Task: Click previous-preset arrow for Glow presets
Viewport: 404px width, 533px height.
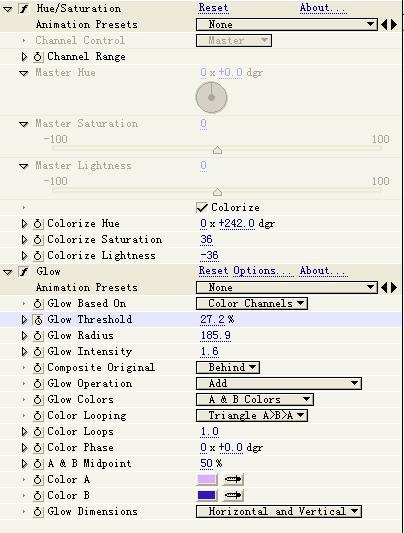Action: point(384,288)
